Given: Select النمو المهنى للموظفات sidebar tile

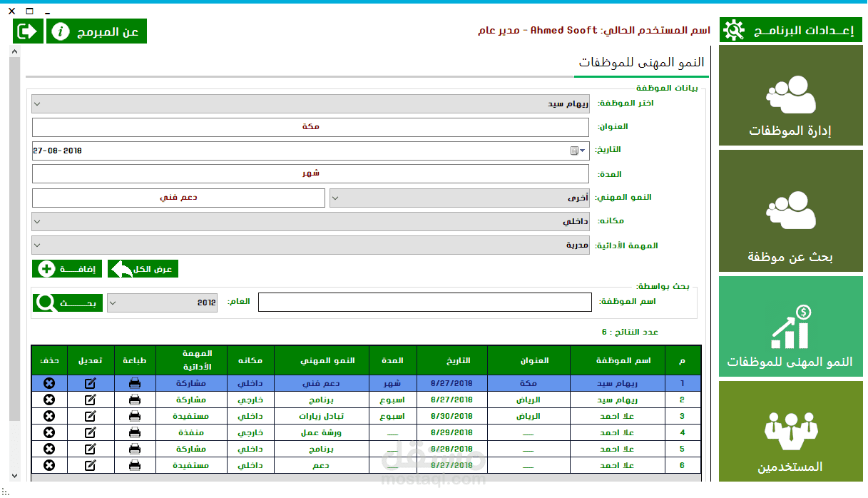Looking at the screenshot, I should point(790,327).
